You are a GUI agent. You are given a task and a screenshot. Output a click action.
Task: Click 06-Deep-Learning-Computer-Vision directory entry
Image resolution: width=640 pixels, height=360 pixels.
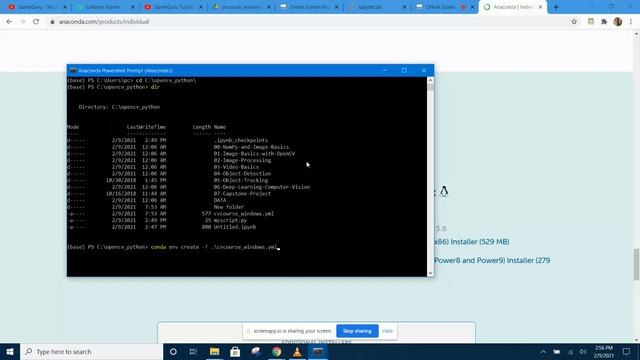(x=262, y=187)
